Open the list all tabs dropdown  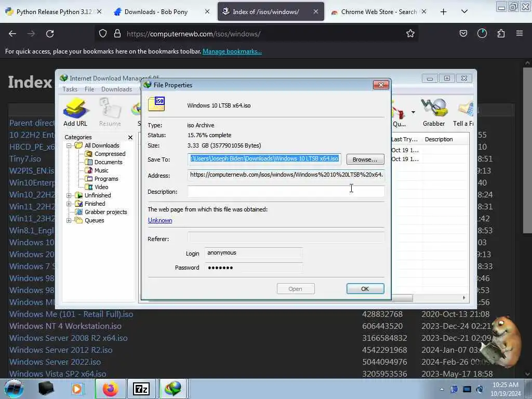[x=464, y=11]
